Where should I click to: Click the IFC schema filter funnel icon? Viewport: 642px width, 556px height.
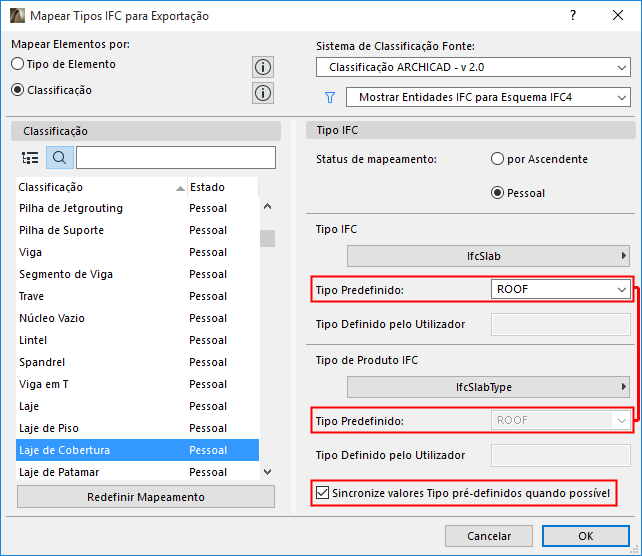click(330, 97)
